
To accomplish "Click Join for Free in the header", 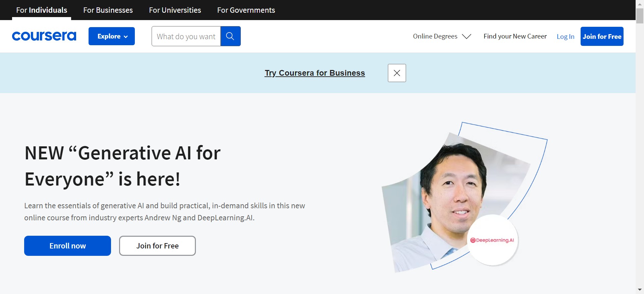I will click(x=602, y=36).
